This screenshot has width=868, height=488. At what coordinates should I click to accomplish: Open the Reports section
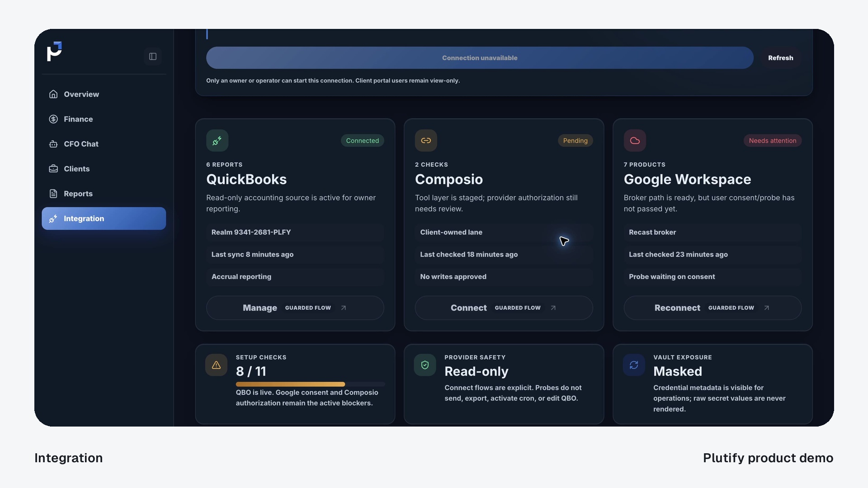pos(104,193)
